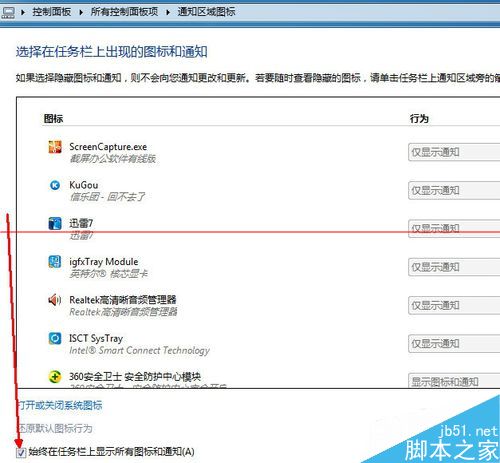Go to 控制面板 breadcrumb

click(52, 12)
